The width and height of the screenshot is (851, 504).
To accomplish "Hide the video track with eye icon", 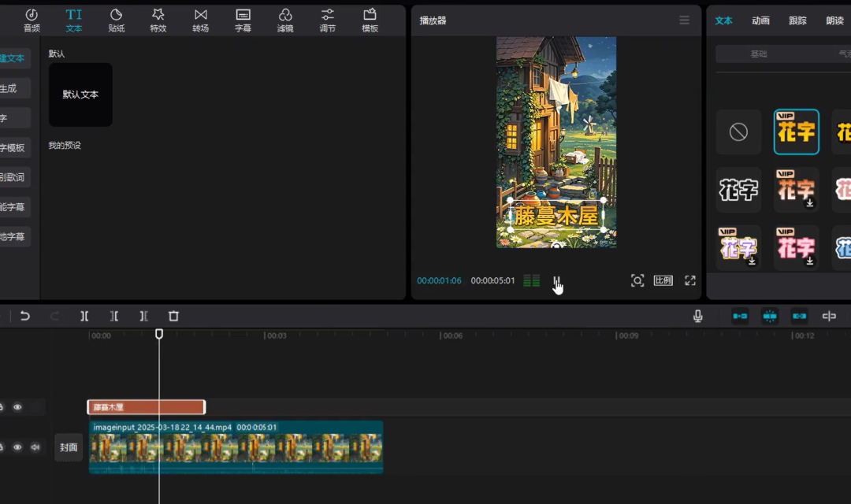I will [x=17, y=447].
